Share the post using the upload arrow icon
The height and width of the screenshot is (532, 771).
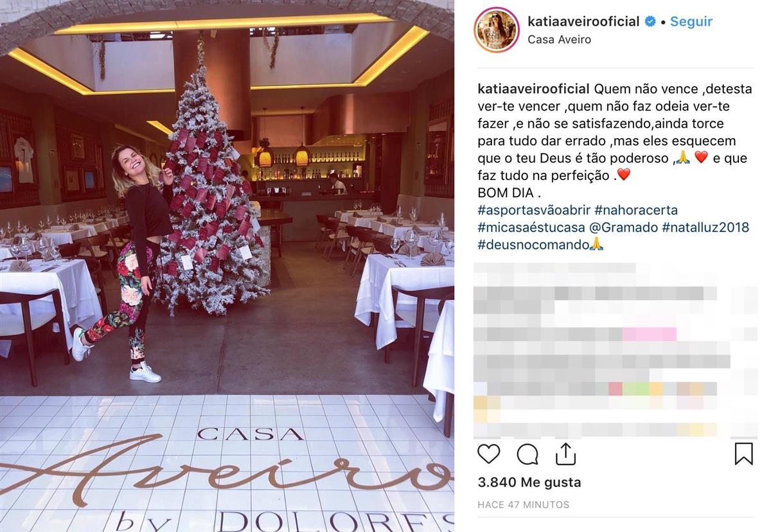coord(565,453)
